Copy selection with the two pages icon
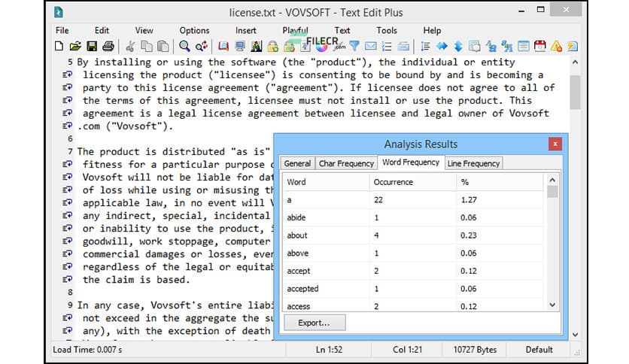Viewport: 629px width, 364px height. (147, 47)
